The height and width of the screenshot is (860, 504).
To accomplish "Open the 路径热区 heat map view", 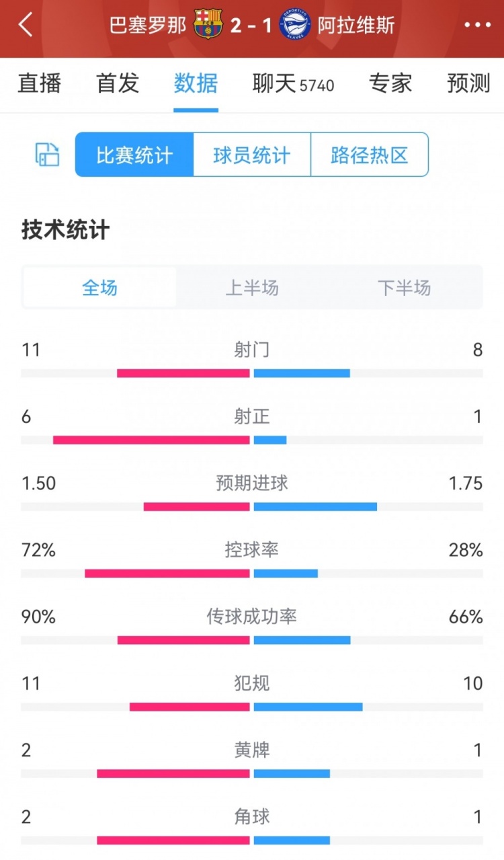I will pyautogui.click(x=370, y=155).
